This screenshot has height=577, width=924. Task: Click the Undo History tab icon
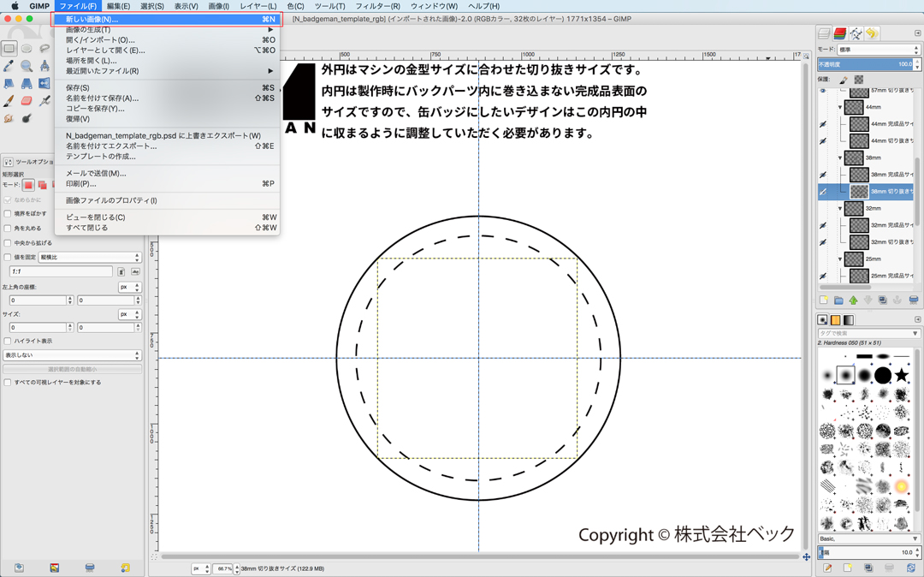click(872, 33)
